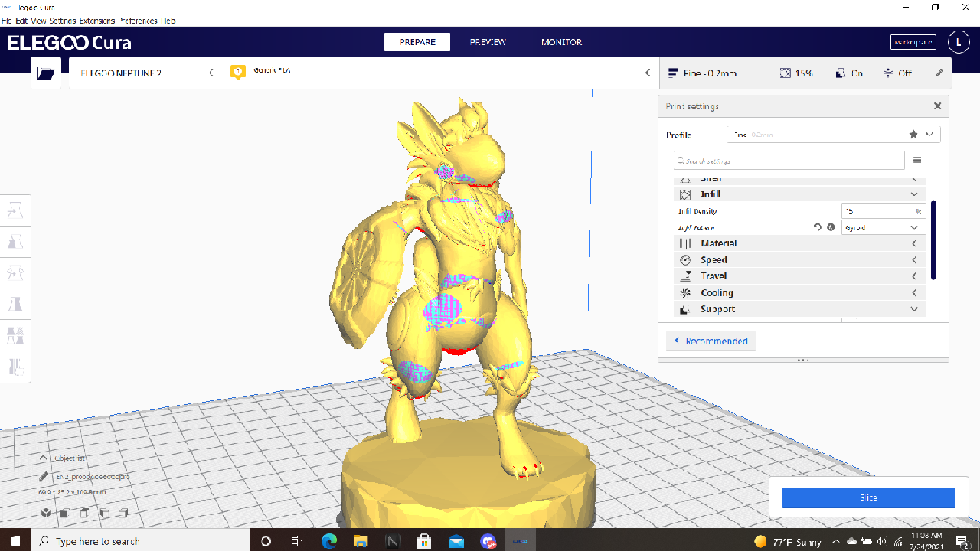The height and width of the screenshot is (551, 980).
Task: Open File Explorer from taskbar
Action: [361, 541]
